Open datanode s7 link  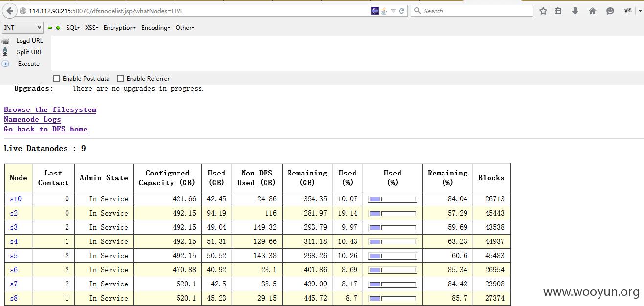(14, 284)
